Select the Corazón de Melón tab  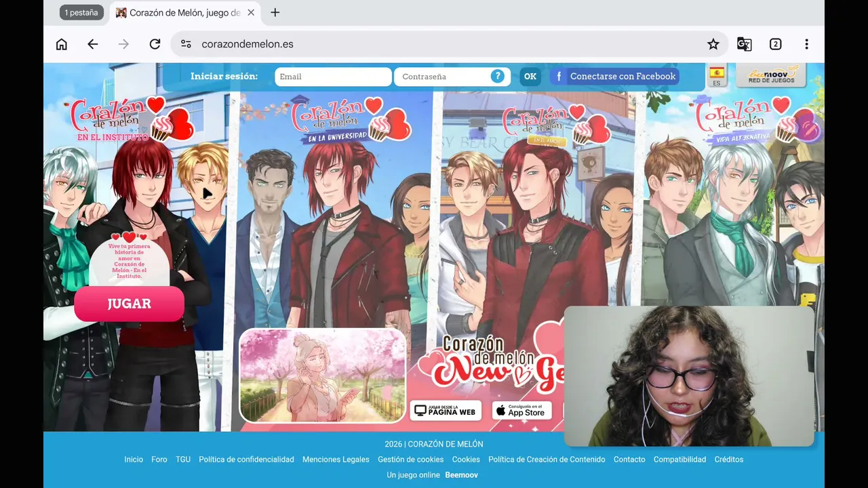click(x=184, y=13)
